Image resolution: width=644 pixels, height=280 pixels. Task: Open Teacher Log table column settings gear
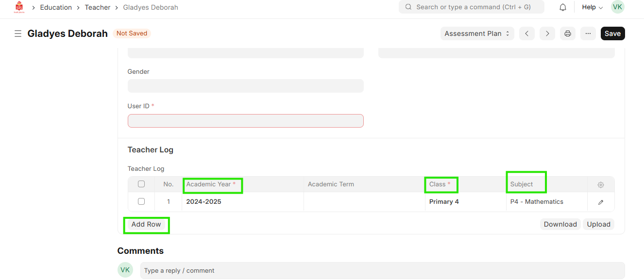coord(601,185)
